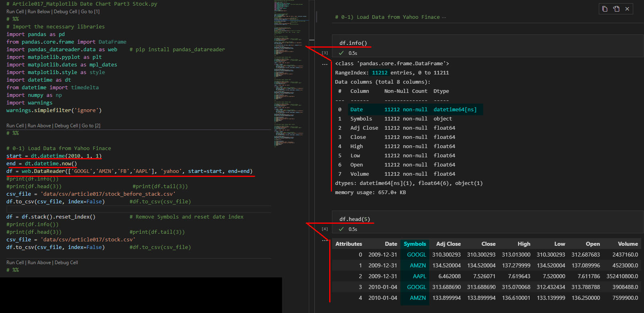644x313 pixels.
Task: Click Go to [1] code lens
Action: [x=90, y=12]
